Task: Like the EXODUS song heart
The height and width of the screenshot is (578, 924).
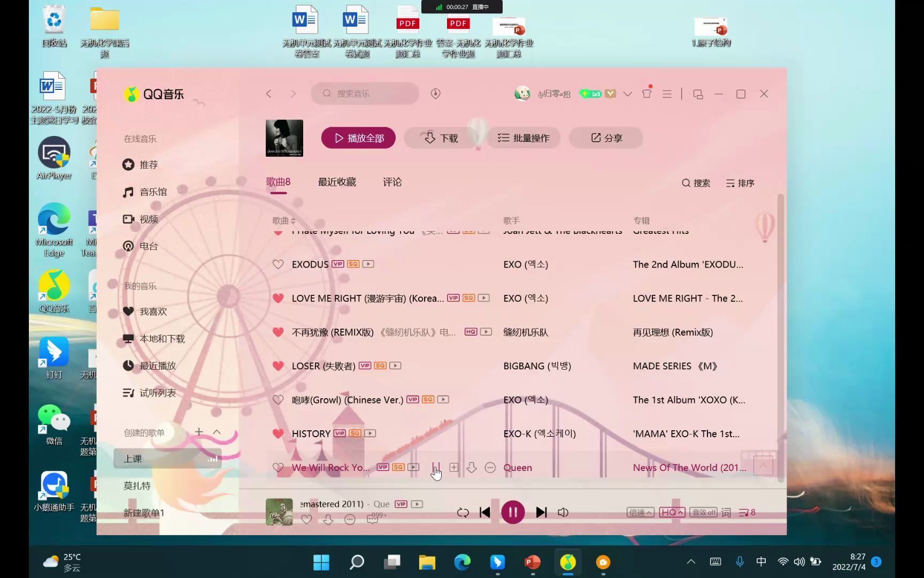Action: click(x=278, y=264)
